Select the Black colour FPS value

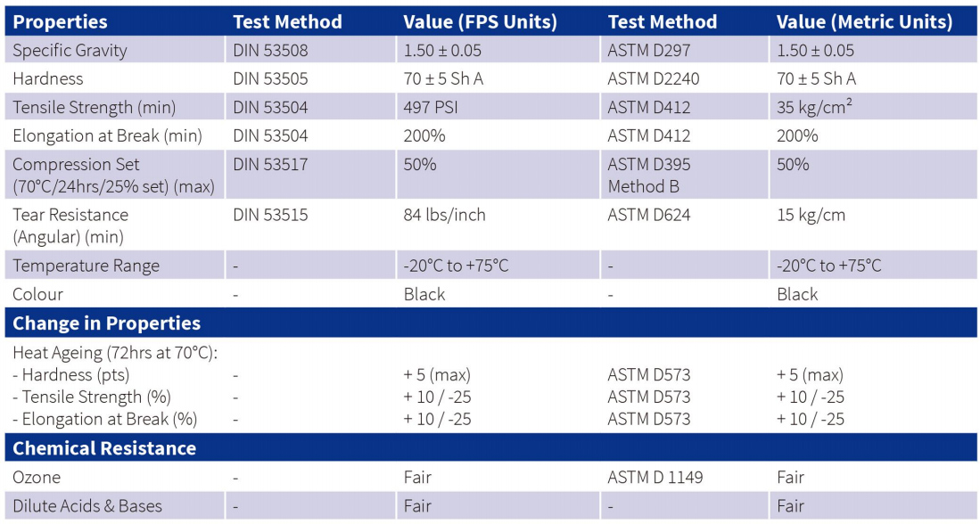tap(424, 294)
